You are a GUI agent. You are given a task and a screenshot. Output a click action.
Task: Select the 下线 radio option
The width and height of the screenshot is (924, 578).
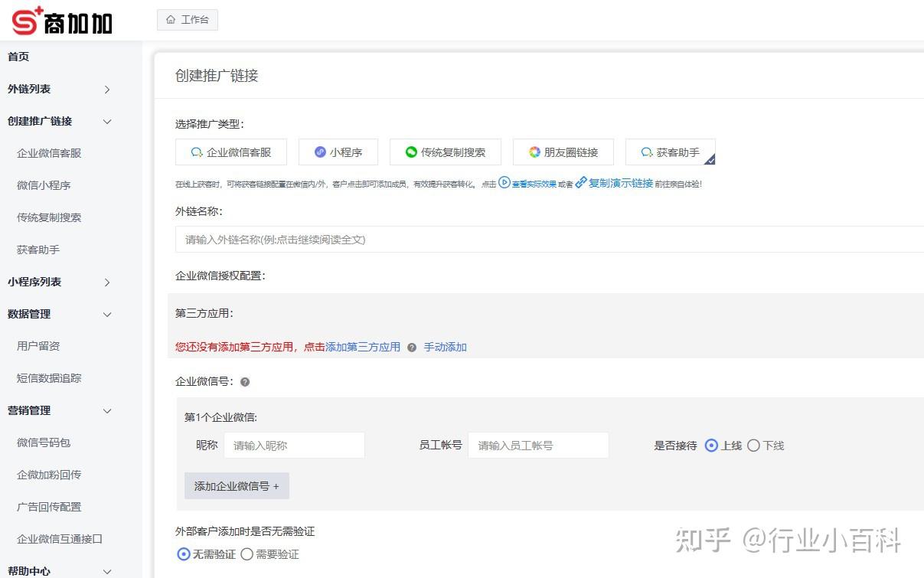(x=753, y=445)
